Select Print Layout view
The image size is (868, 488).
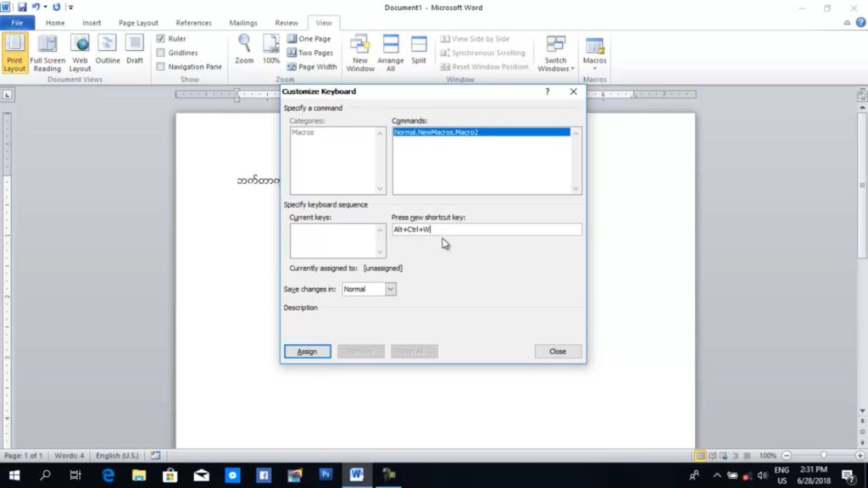click(x=14, y=53)
